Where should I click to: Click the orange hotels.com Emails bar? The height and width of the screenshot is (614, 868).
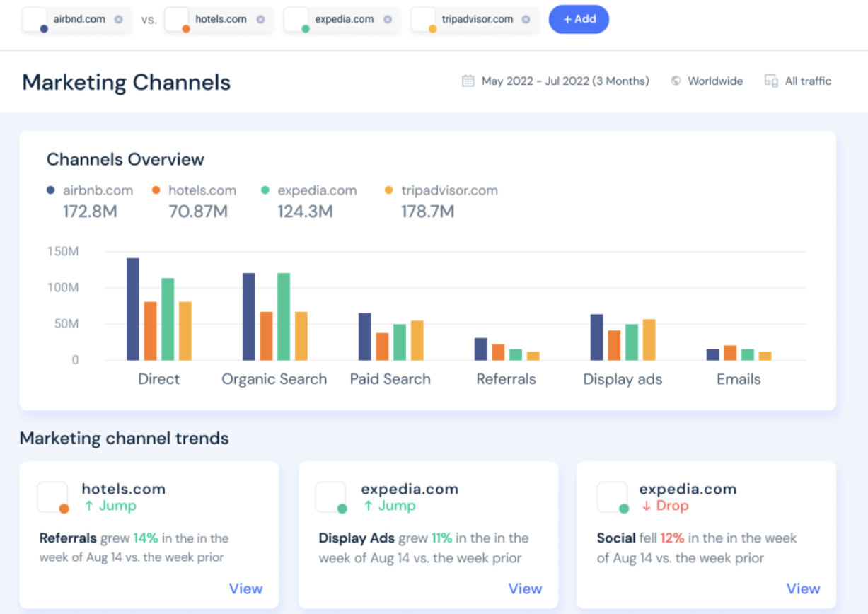click(730, 353)
